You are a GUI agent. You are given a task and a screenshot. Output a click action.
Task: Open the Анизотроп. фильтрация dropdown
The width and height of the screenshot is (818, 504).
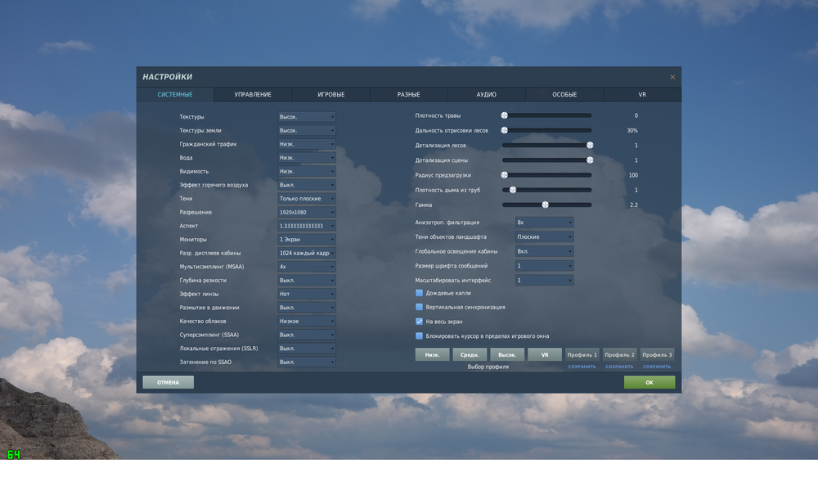pos(545,222)
